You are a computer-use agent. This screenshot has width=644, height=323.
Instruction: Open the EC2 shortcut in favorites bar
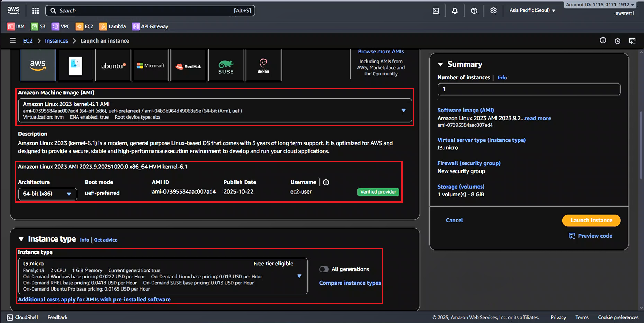[x=84, y=26]
